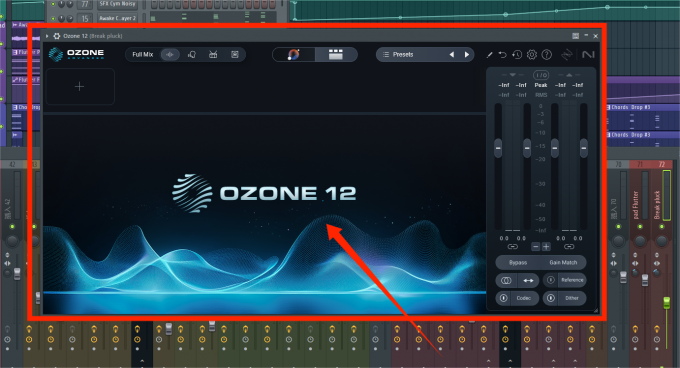This screenshot has height=368, width=680.
Task: Open the Ozone 12 plugin options gear
Action: pos(56,36)
